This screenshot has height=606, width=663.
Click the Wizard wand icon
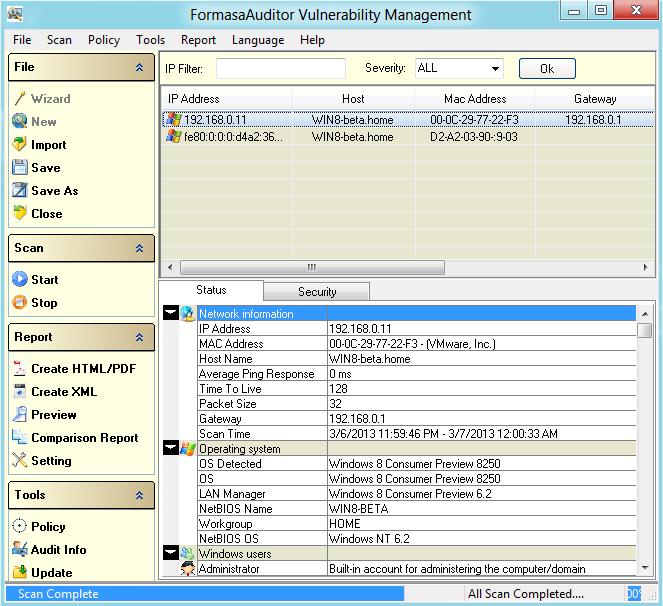click(19, 98)
